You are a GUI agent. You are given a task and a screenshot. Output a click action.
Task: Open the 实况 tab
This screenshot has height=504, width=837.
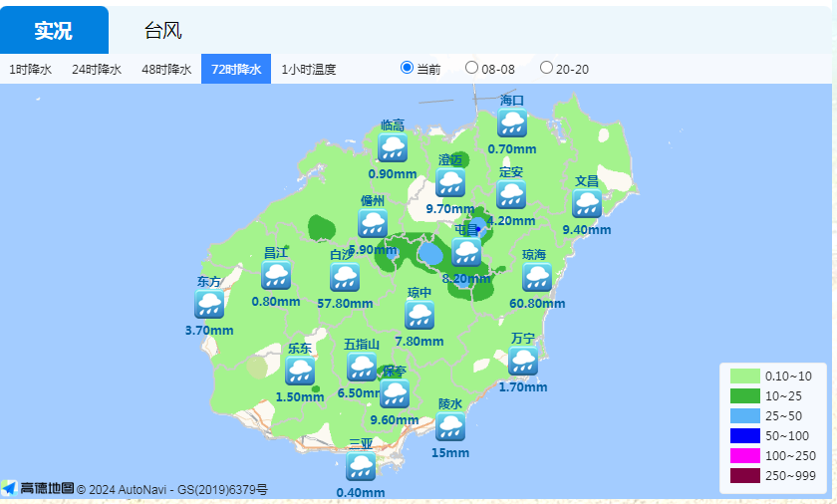pyautogui.click(x=54, y=30)
